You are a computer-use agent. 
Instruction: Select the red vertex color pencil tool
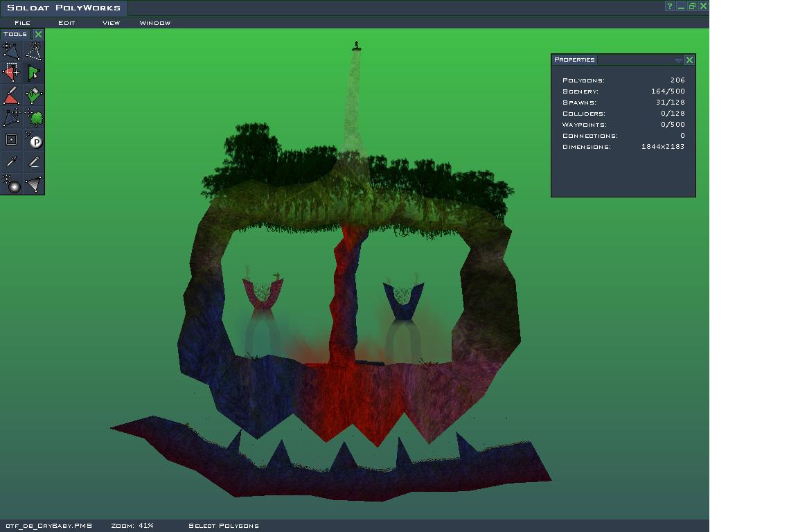tap(11, 95)
